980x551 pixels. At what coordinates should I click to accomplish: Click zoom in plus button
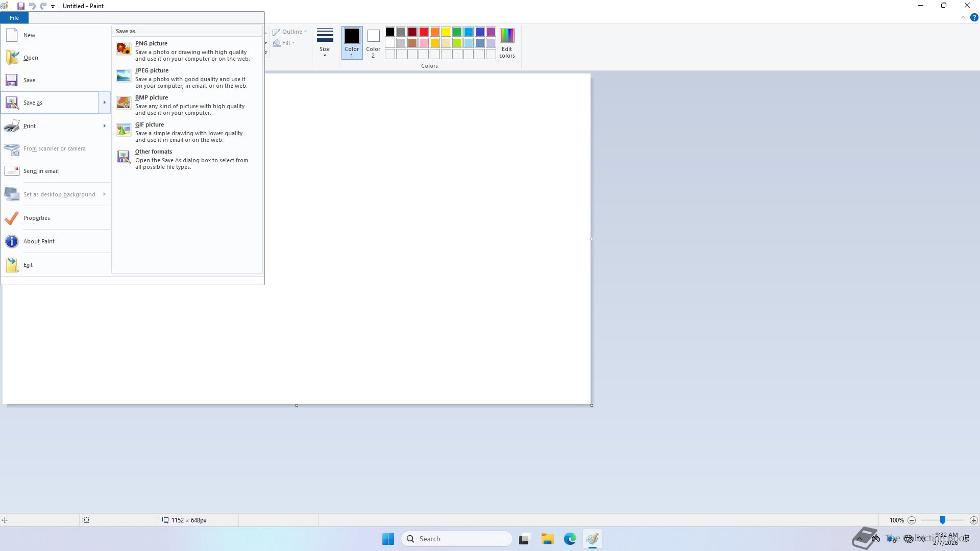973,520
